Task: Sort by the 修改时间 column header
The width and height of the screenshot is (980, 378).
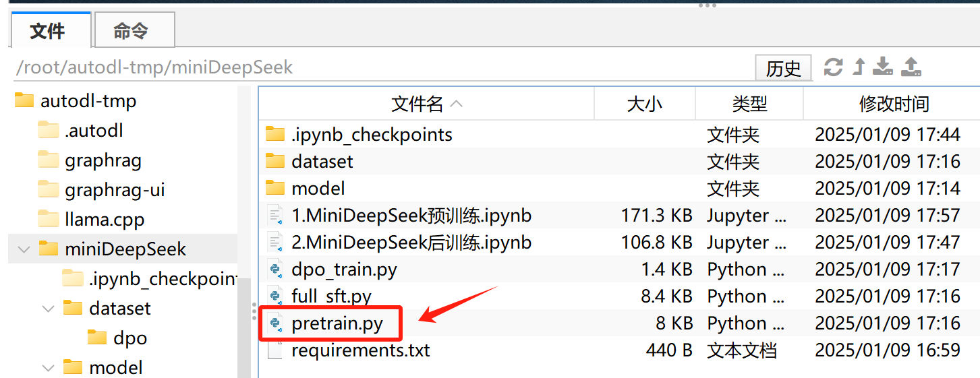Action: click(892, 104)
